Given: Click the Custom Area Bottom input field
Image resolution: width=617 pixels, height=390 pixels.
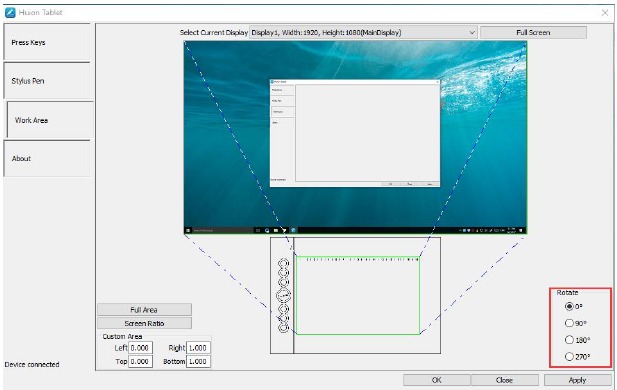Looking at the screenshot, I should click(198, 361).
